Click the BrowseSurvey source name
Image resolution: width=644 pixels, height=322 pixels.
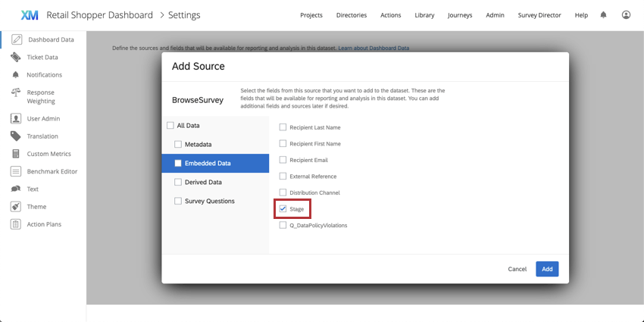(x=198, y=100)
